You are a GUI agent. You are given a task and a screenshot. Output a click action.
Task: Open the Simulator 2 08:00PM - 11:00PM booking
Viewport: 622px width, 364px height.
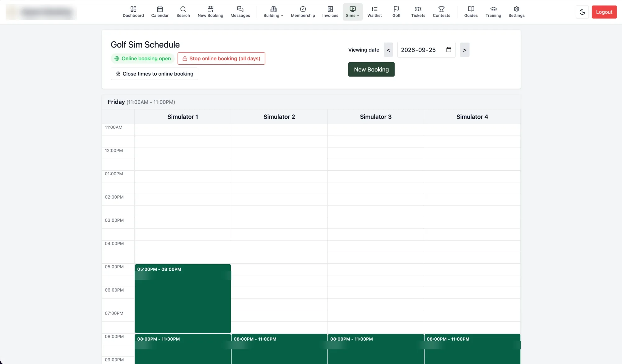279,349
